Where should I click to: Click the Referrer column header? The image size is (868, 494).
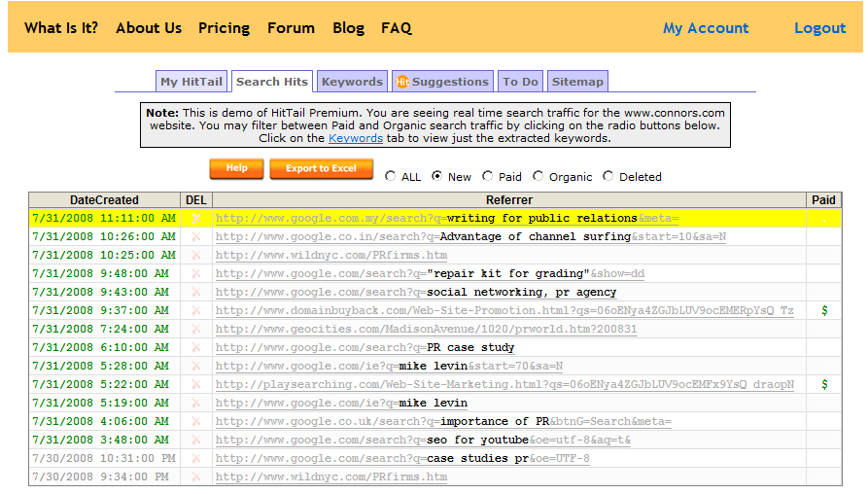coord(508,200)
